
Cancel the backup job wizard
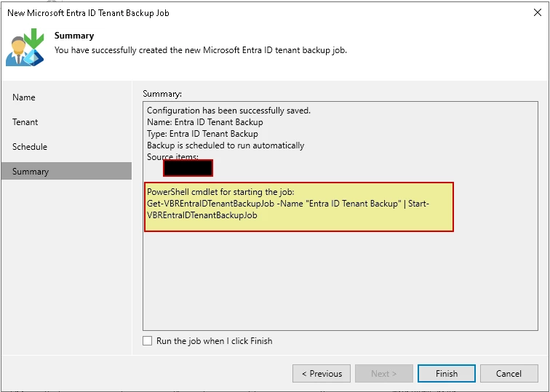pyautogui.click(x=509, y=373)
